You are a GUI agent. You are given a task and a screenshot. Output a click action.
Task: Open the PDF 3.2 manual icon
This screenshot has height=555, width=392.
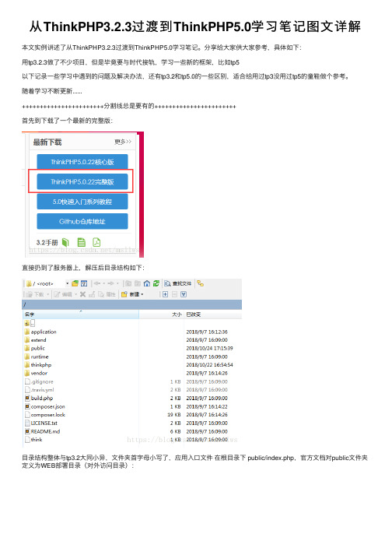(96, 242)
